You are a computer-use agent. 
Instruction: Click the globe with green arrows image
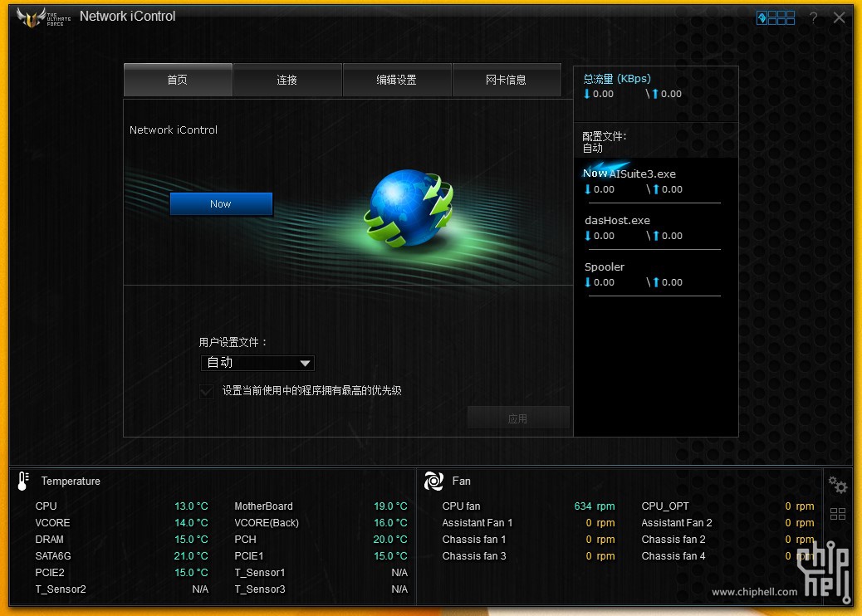pos(409,208)
